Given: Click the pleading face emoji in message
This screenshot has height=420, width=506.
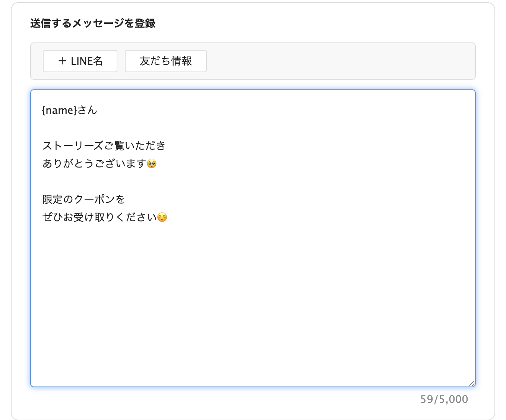Looking at the screenshot, I should 152,164.
